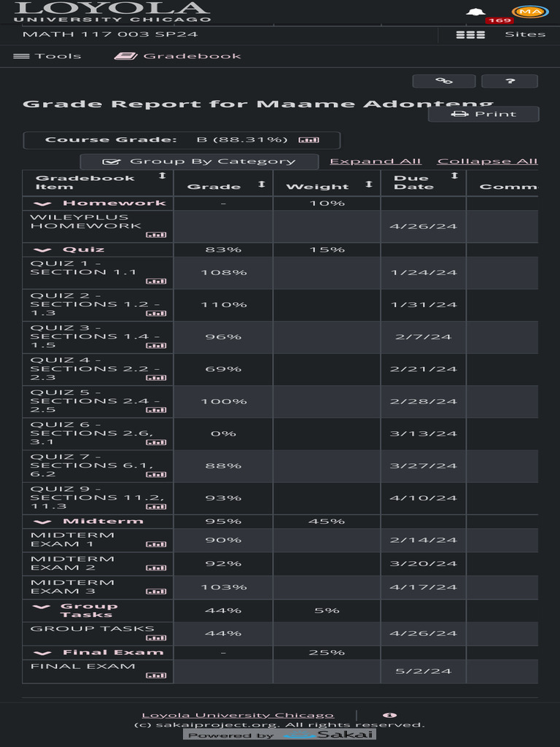Open statistics icon for Group Tasks item
Viewport: 560px width, 747px height.
(x=156, y=638)
